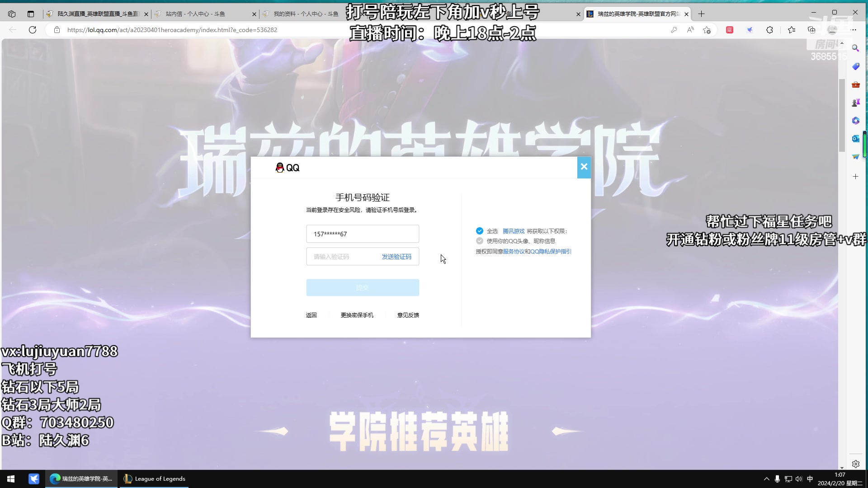
Task: Open the sidebar search icon
Action: pyautogui.click(x=855, y=48)
